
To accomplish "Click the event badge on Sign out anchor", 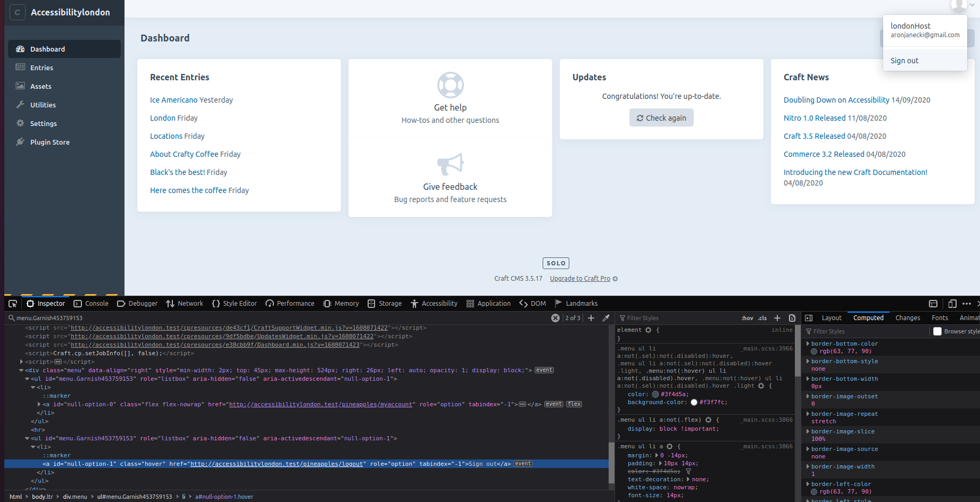I will [523, 464].
